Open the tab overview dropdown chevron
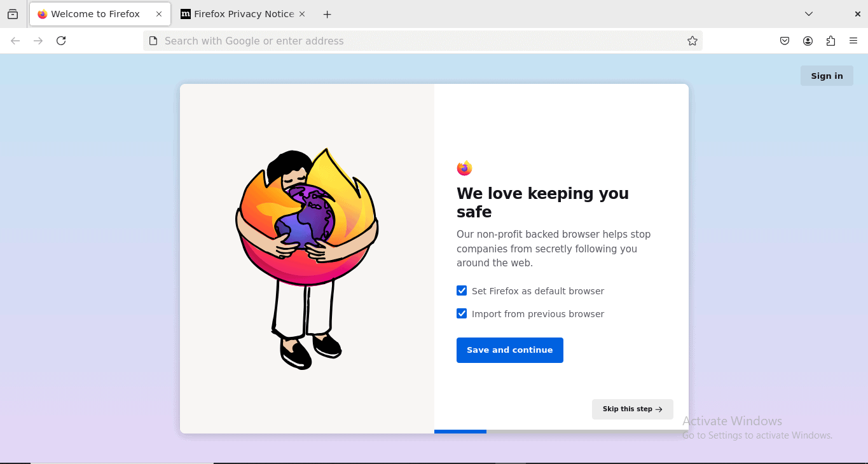This screenshot has height=464, width=868. (808, 13)
